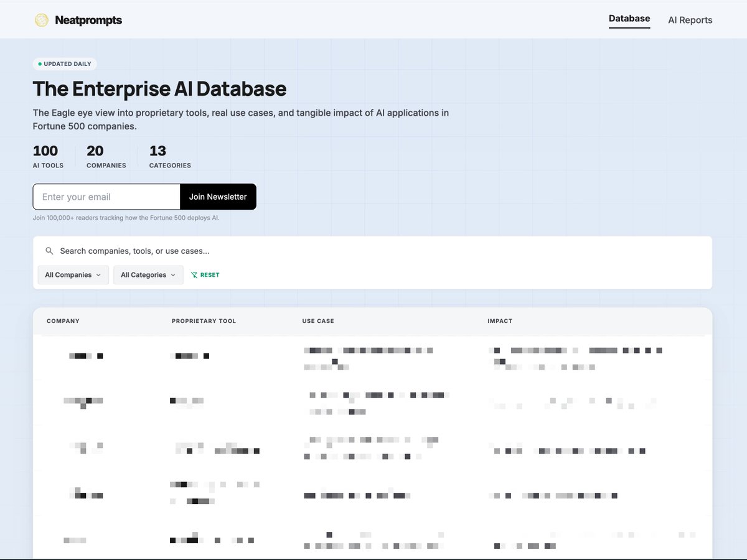Click the Neatprompts logo icon
This screenshot has height=560, width=747.
click(x=41, y=20)
